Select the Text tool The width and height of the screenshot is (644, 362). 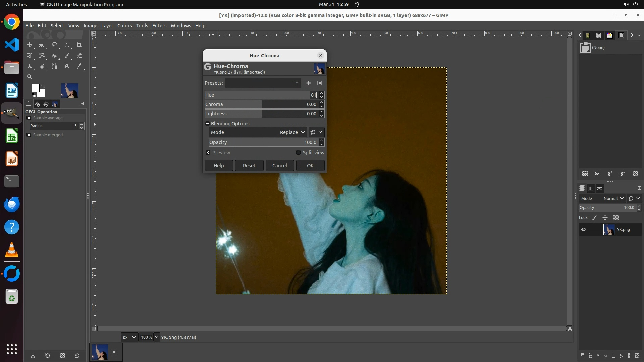(x=67, y=66)
